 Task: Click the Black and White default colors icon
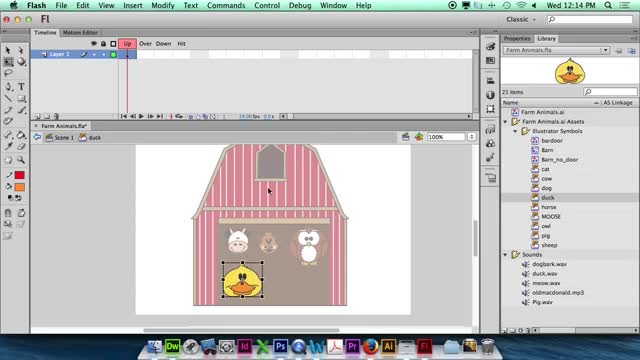[x=10, y=198]
